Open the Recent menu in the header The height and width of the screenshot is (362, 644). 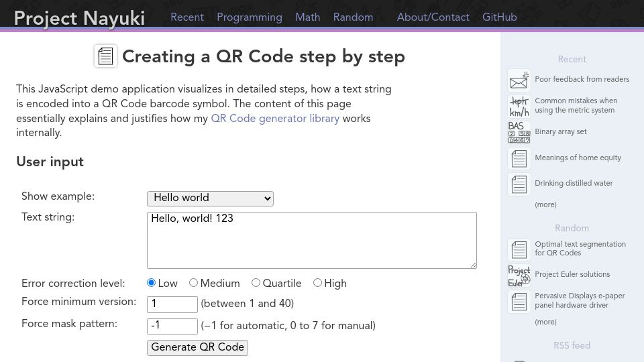tap(187, 17)
